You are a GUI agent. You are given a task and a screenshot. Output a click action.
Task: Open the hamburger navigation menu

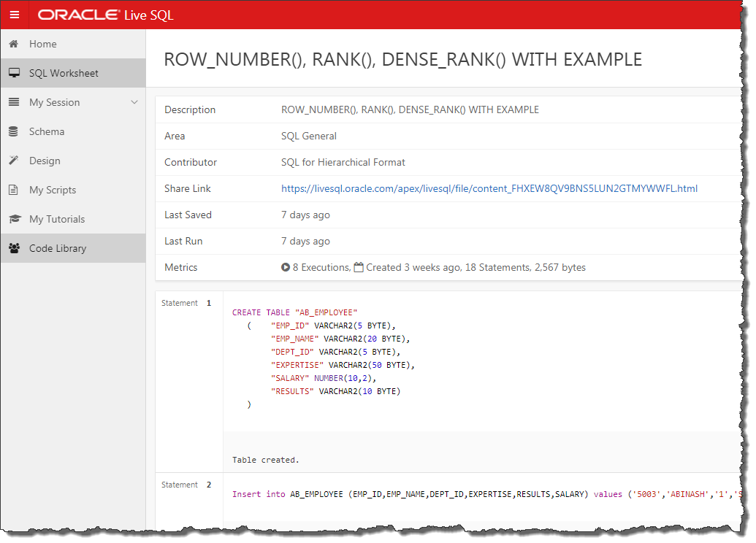(x=15, y=15)
